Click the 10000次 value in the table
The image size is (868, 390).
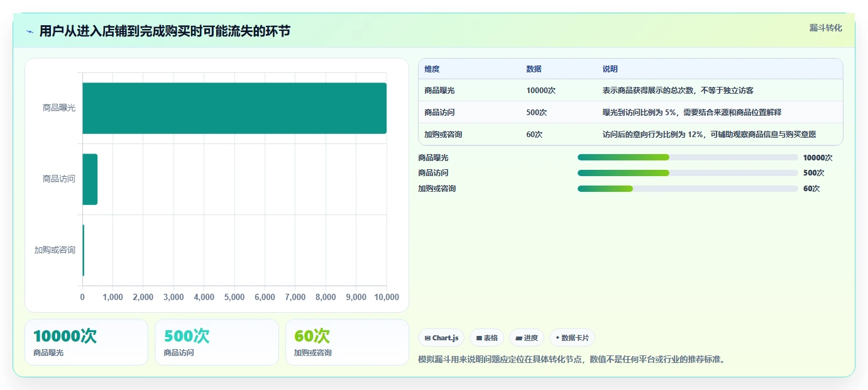(x=541, y=91)
